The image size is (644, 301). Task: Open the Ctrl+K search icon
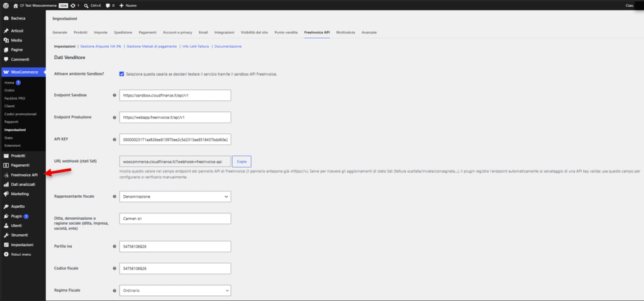86,6
